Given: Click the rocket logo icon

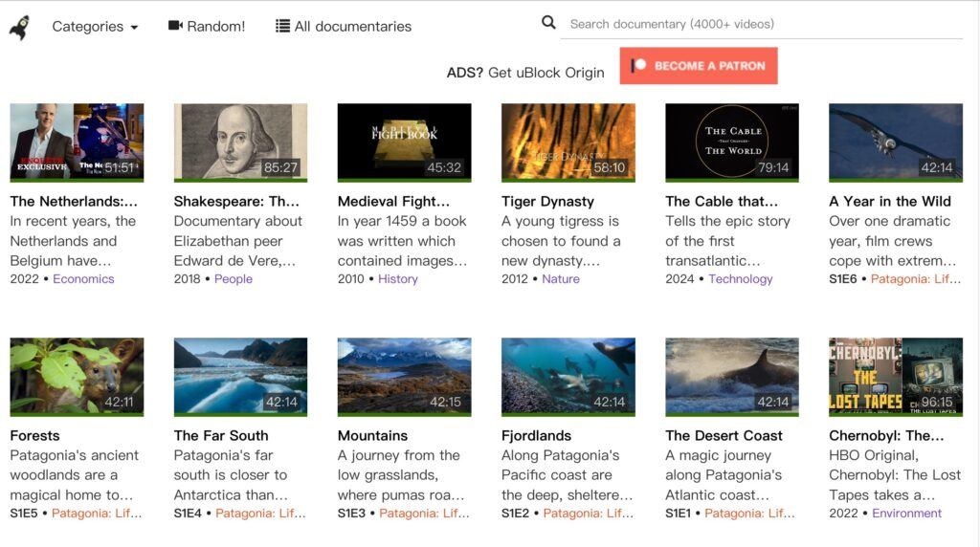Looking at the screenshot, I should [19, 27].
